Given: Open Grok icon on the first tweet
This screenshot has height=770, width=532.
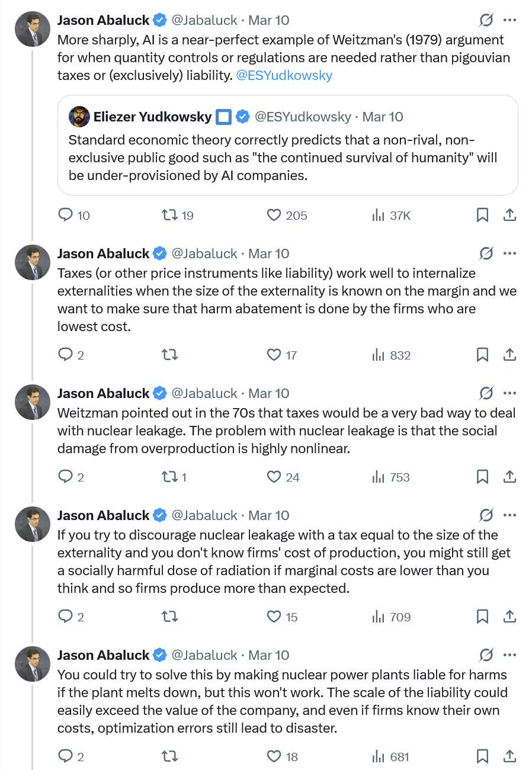Looking at the screenshot, I should tap(486, 20).
